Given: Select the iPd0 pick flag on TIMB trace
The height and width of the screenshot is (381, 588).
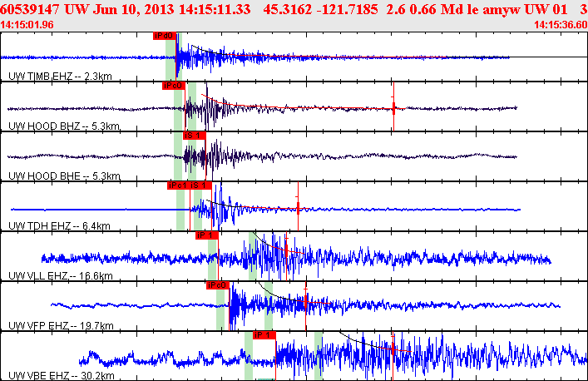Looking at the screenshot, I should coord(164,36).
